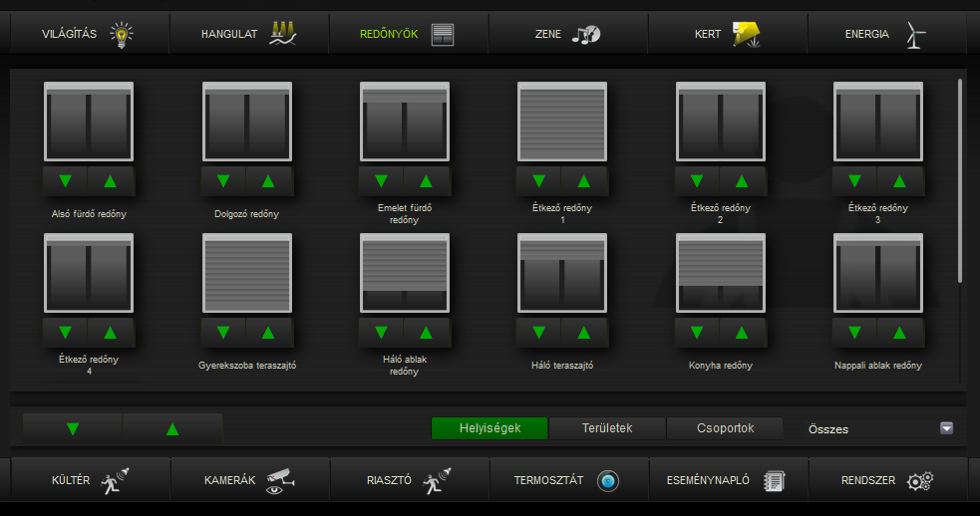Lower the Étkező redőny 3 shutter
Viewport: 980px width, 516px height.
tap(854, 181)
